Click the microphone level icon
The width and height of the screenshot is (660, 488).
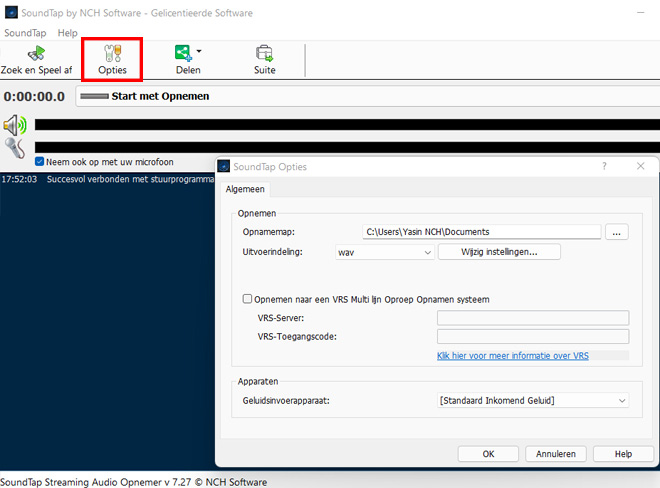point(15,148)
